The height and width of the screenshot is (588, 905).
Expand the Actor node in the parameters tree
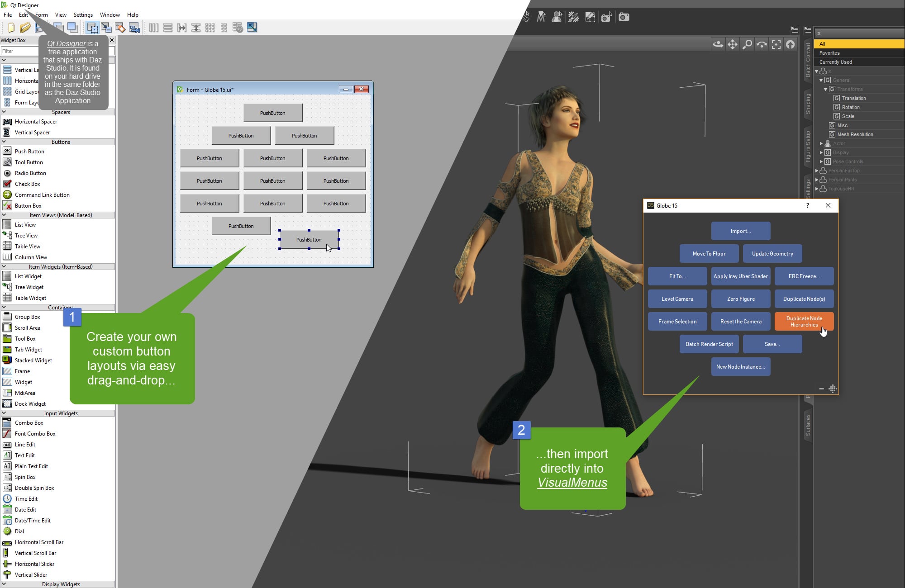coord(821,143)
